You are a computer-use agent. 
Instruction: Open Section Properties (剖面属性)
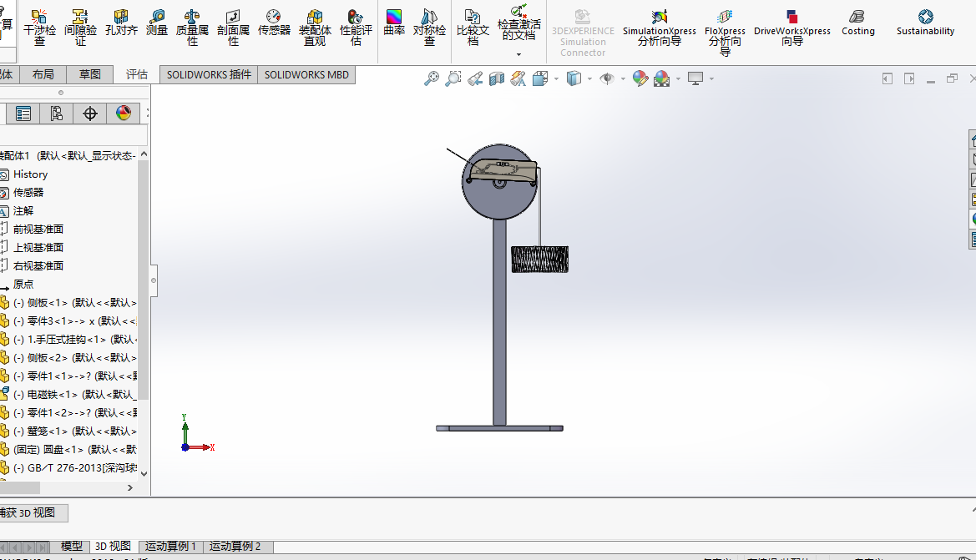point(234,28)
